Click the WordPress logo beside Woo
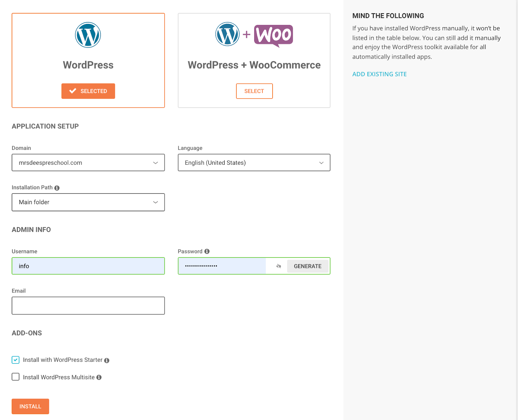This screenshot has height=420, width=518. click(228, 34)
